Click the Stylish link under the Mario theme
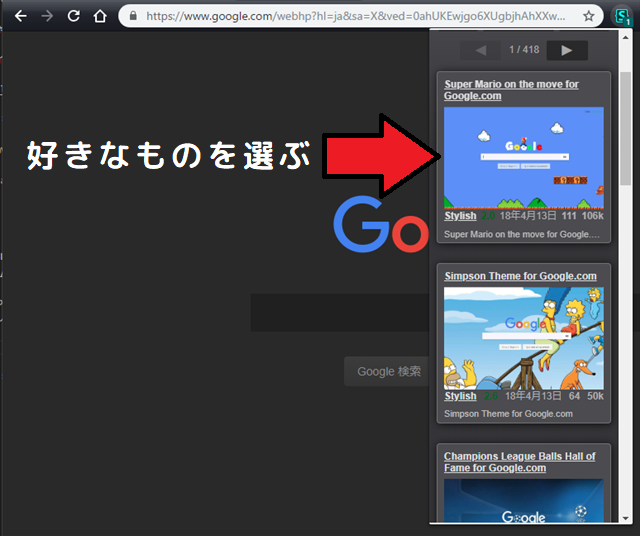Image resolution: width=640 pixels, height=536 pixels. (x=460, y=216)
